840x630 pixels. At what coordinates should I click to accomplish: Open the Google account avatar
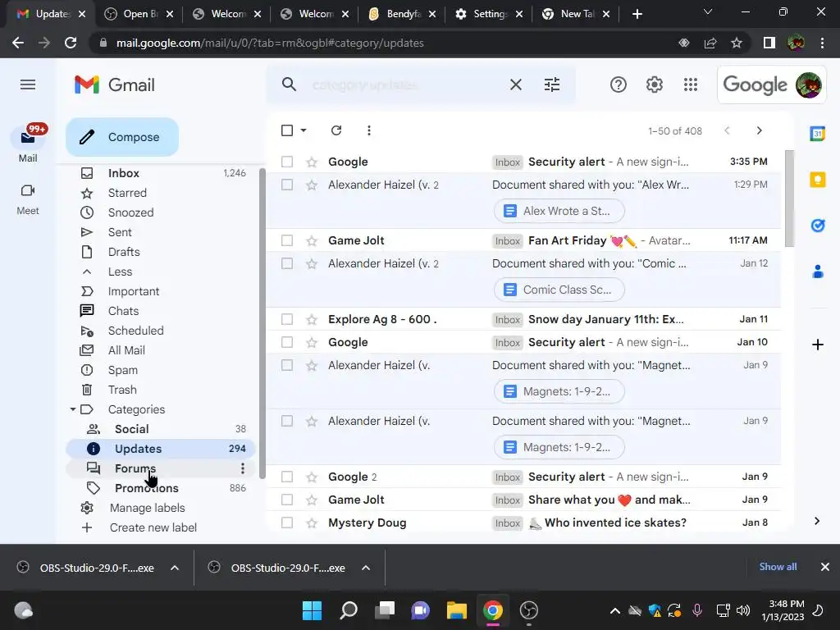click(808, 84)
